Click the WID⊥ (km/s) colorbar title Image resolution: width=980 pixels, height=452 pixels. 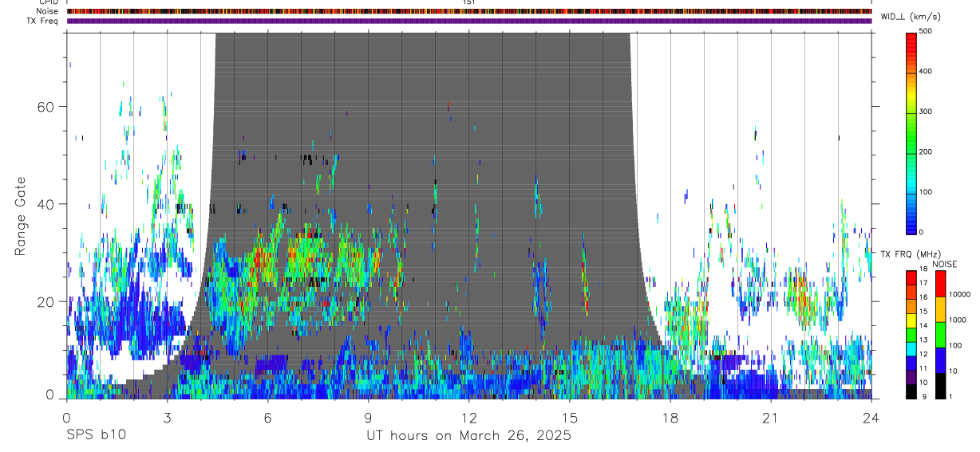point(909,17)
